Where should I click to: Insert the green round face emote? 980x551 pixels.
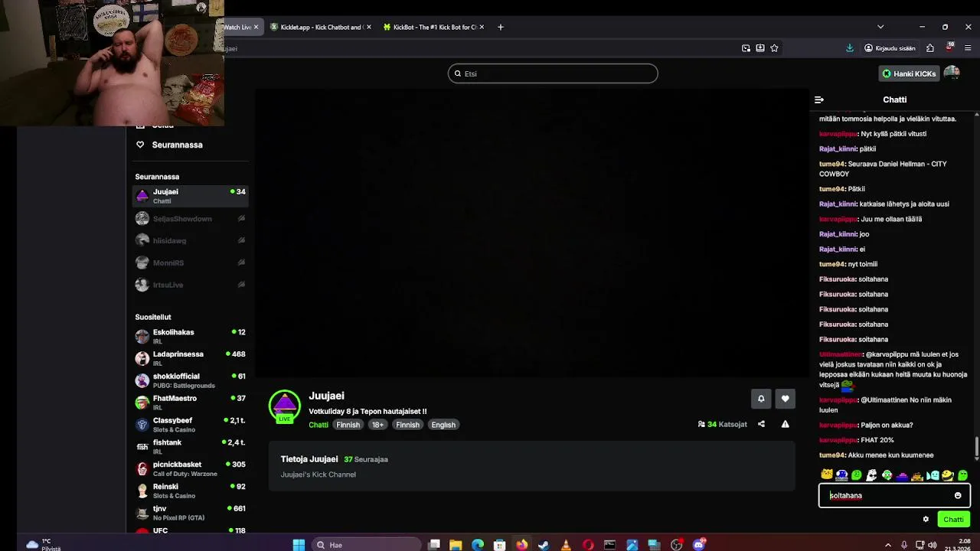pyautogui.click(x=857, y=475)
